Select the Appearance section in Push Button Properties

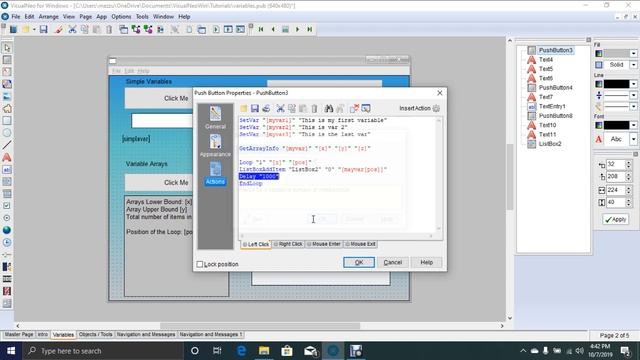click(x=216, y=146)
